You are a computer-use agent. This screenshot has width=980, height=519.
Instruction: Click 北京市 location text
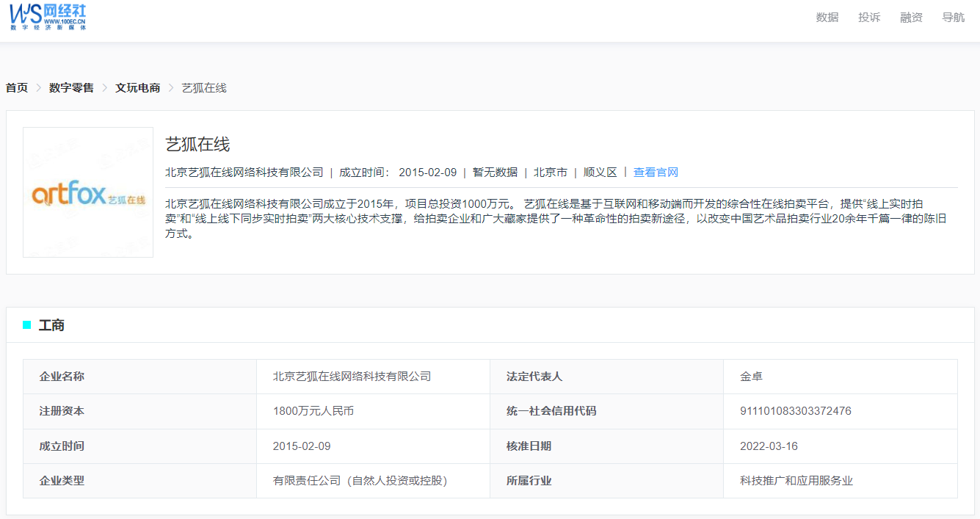(551, 173)
